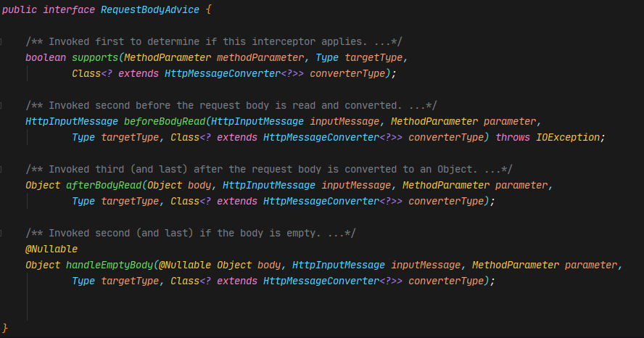Image resolution: width=644 pixels, height=338 pixels.
Task: Click the closing brace of the interface
Action: click(5, 328)
